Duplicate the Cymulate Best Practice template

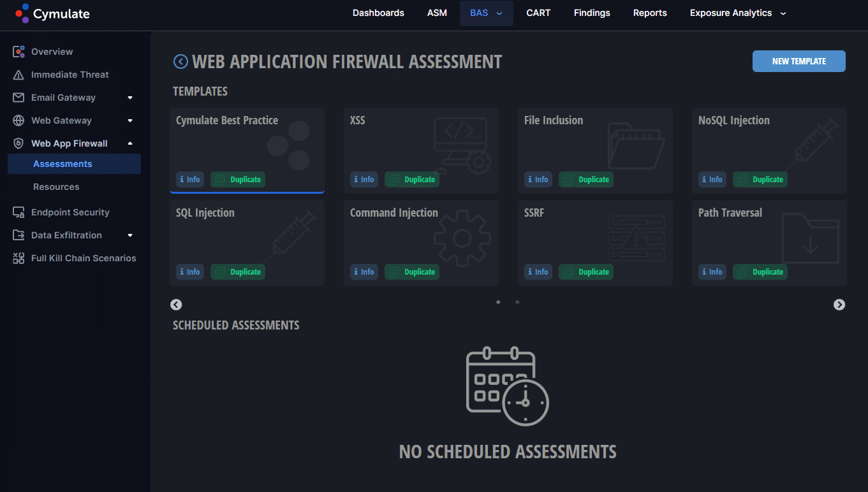[x=238, y=180]
